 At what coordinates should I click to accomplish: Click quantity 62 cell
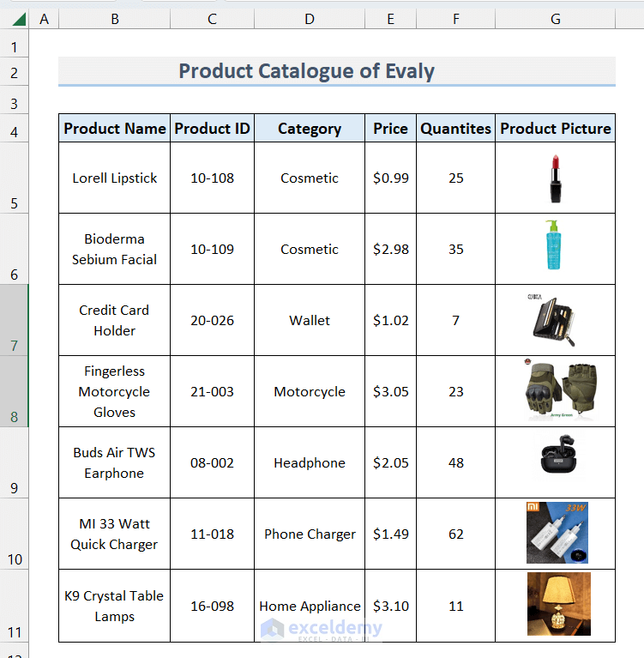(x=455, y=534)
